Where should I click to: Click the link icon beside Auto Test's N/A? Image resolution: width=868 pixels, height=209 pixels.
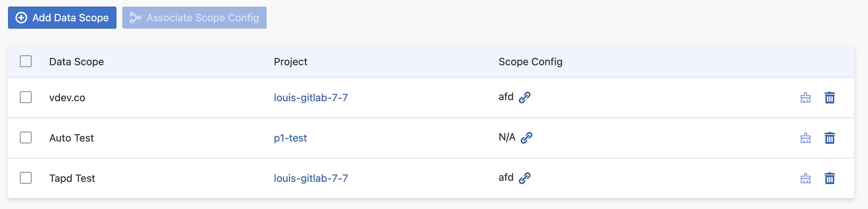click(x=527, y=137)
